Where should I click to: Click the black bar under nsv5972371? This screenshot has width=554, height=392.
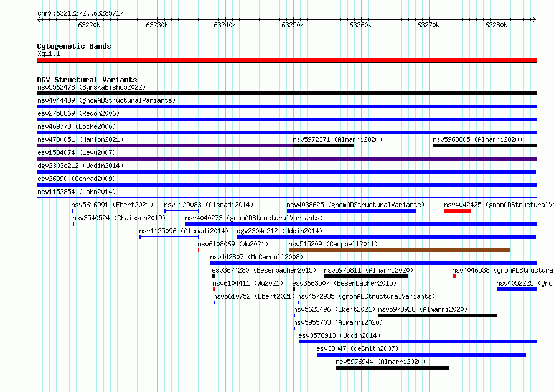point(323,146)
